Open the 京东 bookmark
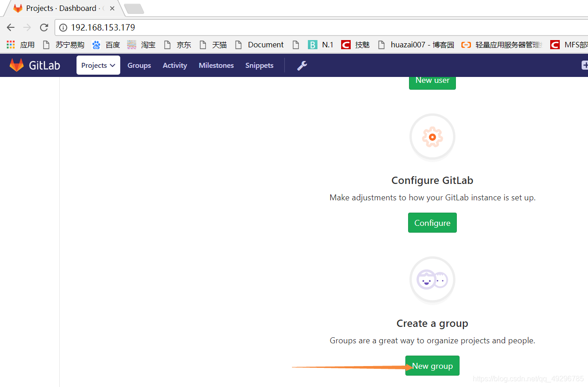 tap(177, 45)
